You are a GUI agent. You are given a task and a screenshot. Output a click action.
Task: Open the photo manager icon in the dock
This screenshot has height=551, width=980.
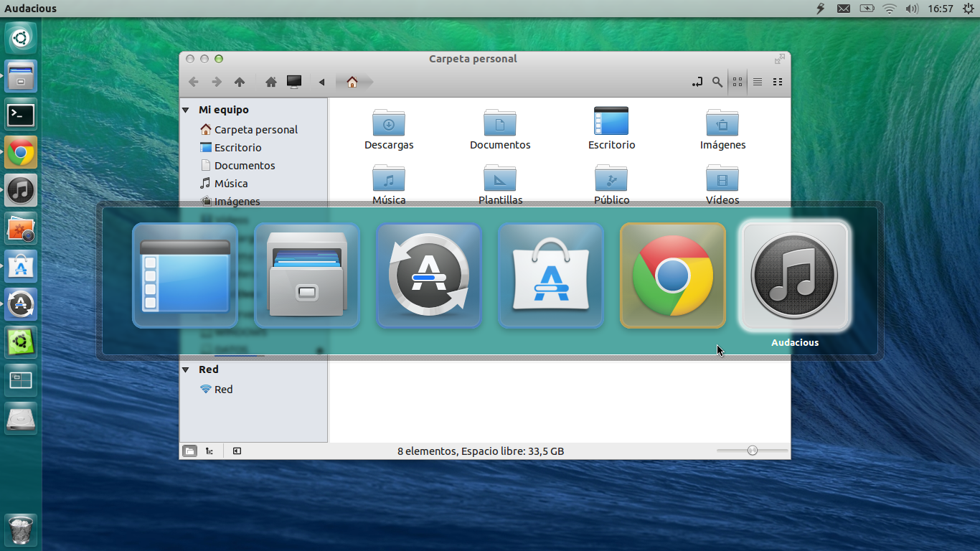pyautogui.click(x=21, y=228)
